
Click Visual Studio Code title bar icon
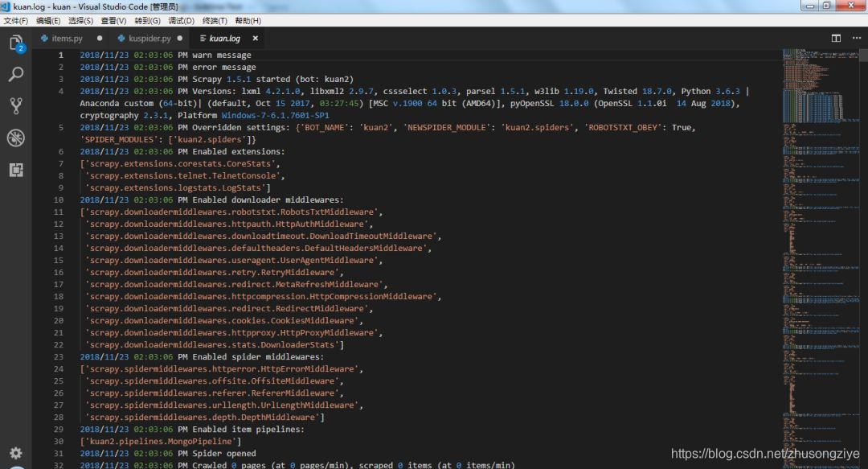pyautogui.click(x=6, y=6)
